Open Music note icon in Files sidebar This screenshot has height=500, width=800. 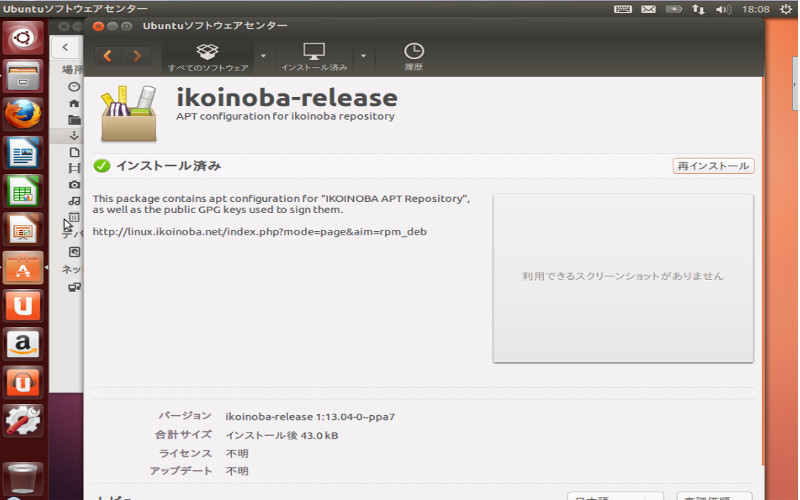(74, 201)
